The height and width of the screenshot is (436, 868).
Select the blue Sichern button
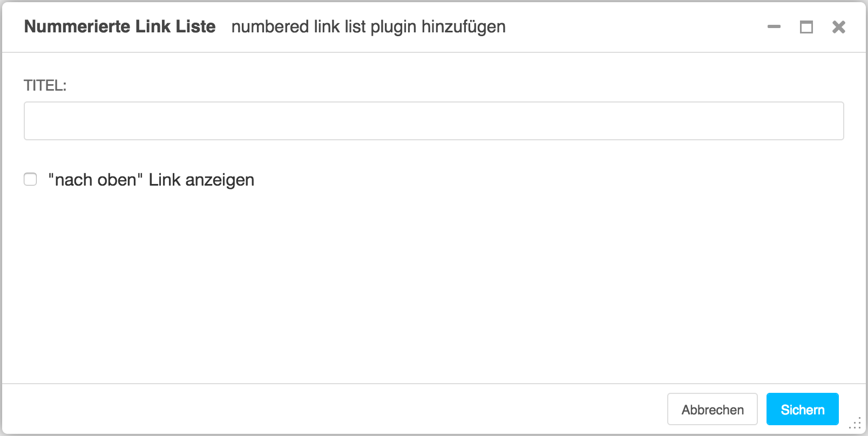point(803,409)
